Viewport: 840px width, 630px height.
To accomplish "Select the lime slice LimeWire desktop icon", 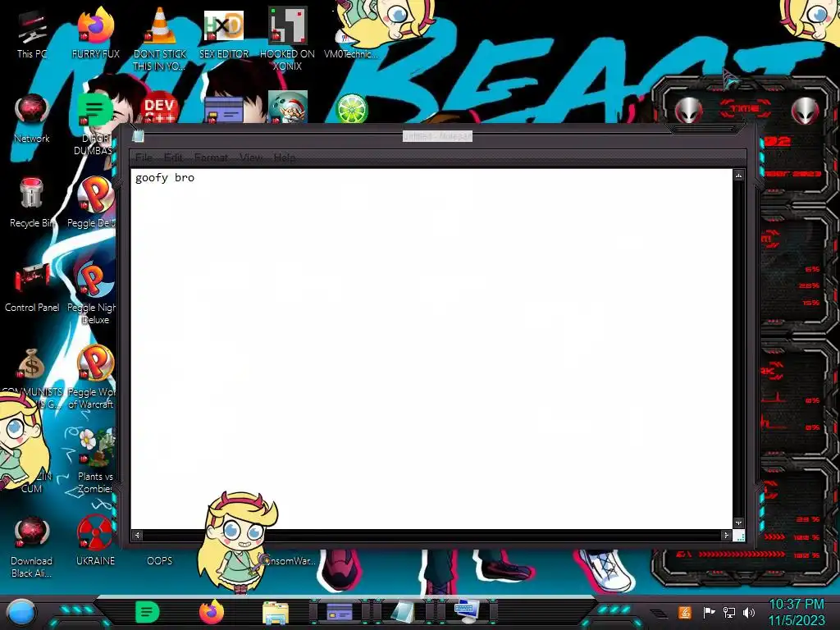I will [x=351, y=109].
